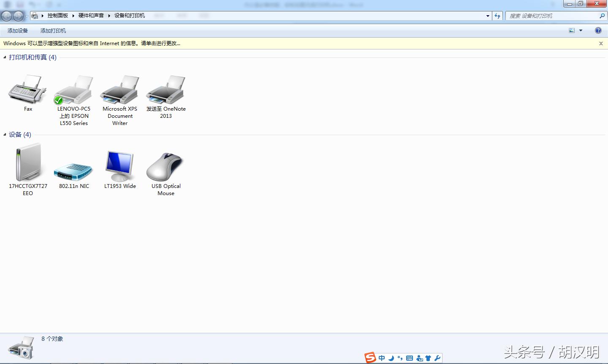The width and height of the screenshot is (608, 364).
Task: Select the LT1953 Wide monitor device
Action: tap(120, 166)
